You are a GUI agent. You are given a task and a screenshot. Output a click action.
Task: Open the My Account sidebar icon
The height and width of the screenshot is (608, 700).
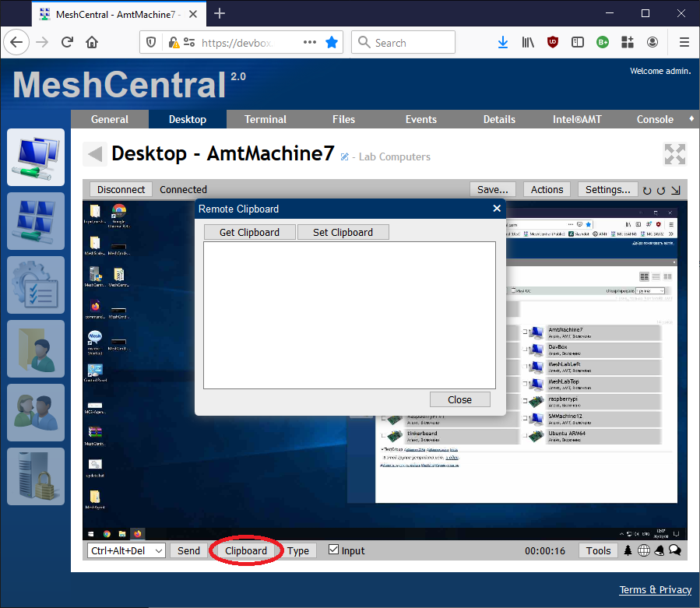point(36,221)
